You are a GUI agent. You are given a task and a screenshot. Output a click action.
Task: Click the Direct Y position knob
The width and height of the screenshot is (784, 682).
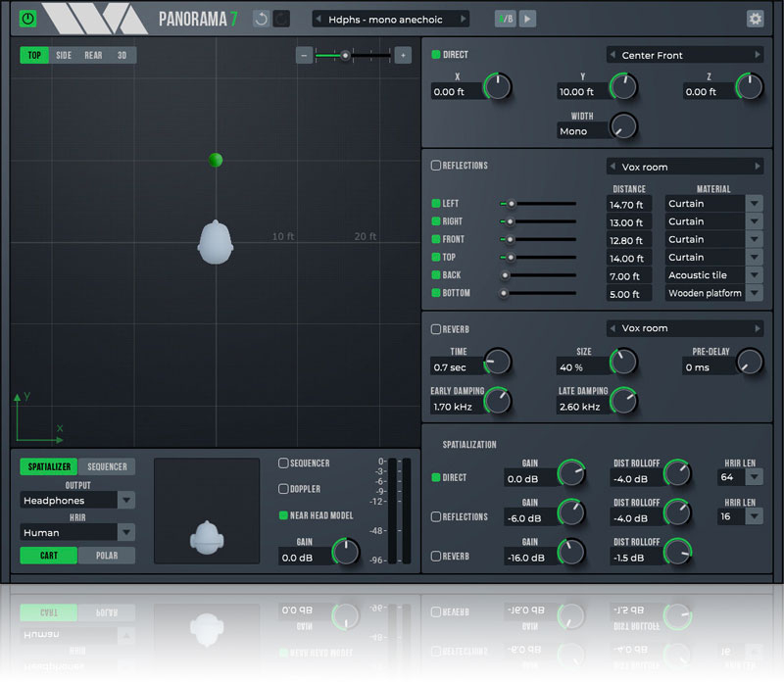(623, 86)
